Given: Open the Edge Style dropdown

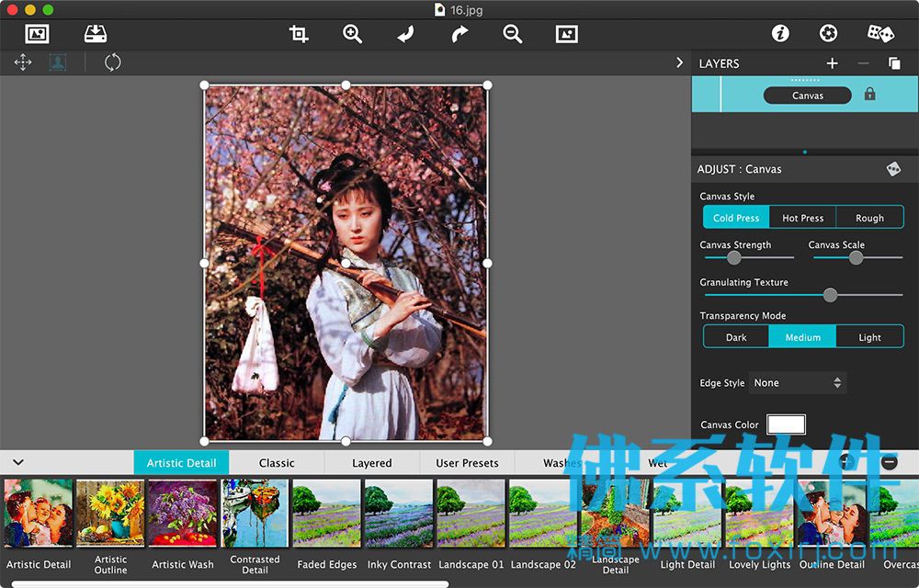Looking at the screenshot, I should tap(798, 382).
